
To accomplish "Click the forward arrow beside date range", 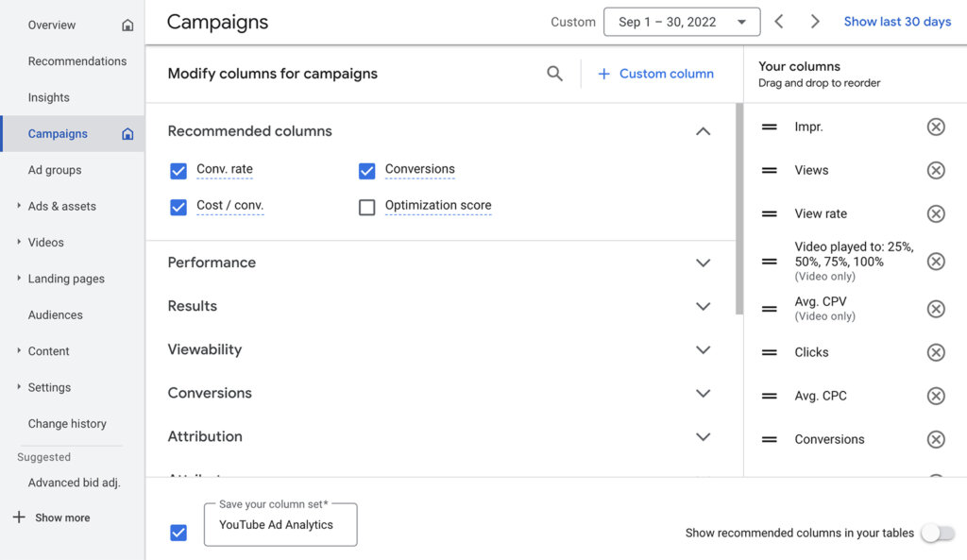I will pos(814,21).
